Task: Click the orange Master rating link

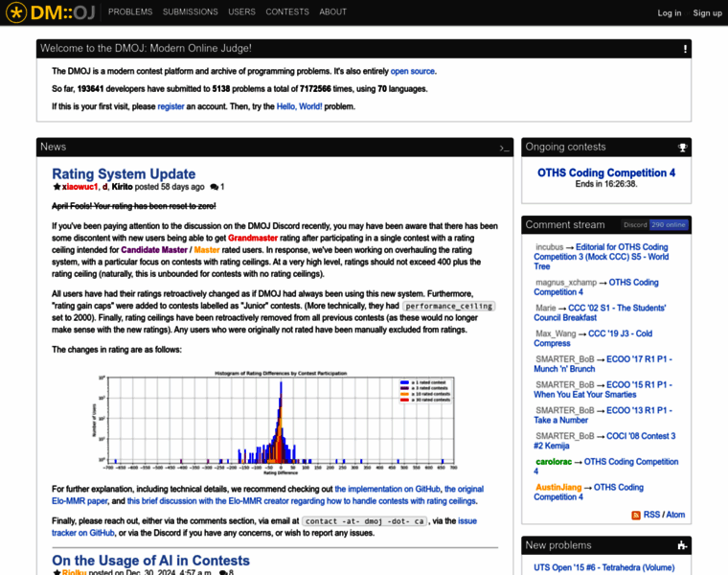Action: coord(207,250)
